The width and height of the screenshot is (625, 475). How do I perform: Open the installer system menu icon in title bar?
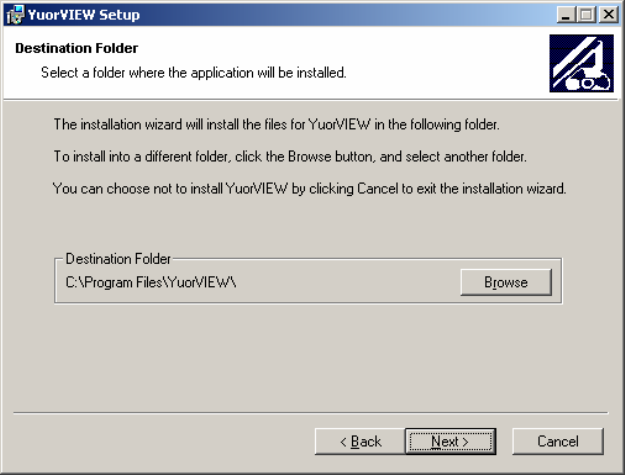14,15
